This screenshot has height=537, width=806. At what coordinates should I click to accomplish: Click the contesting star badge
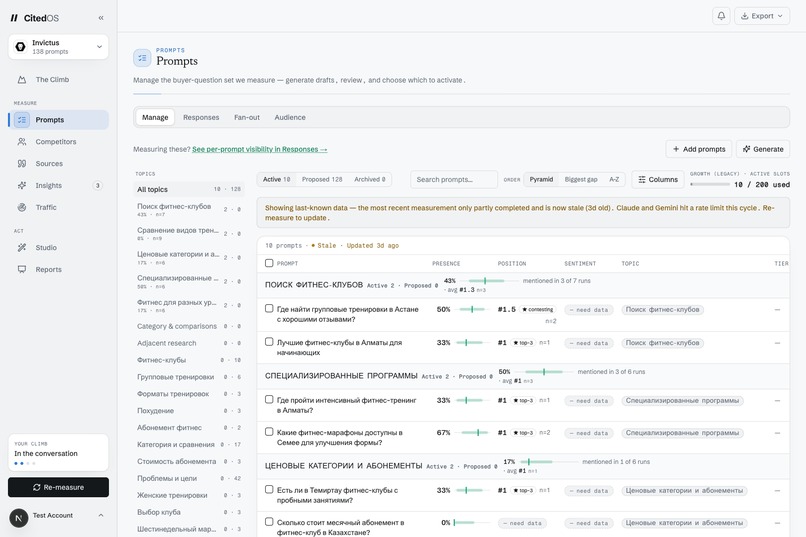538,309
